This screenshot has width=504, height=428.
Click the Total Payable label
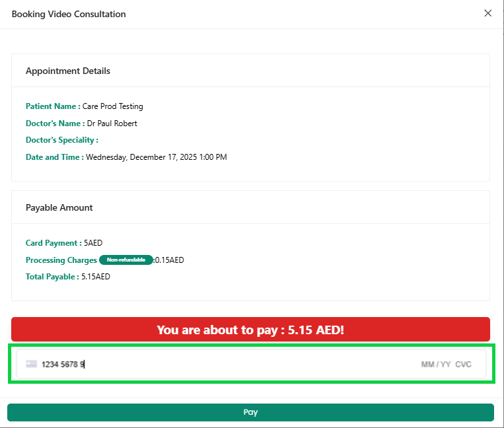(52, 277)
